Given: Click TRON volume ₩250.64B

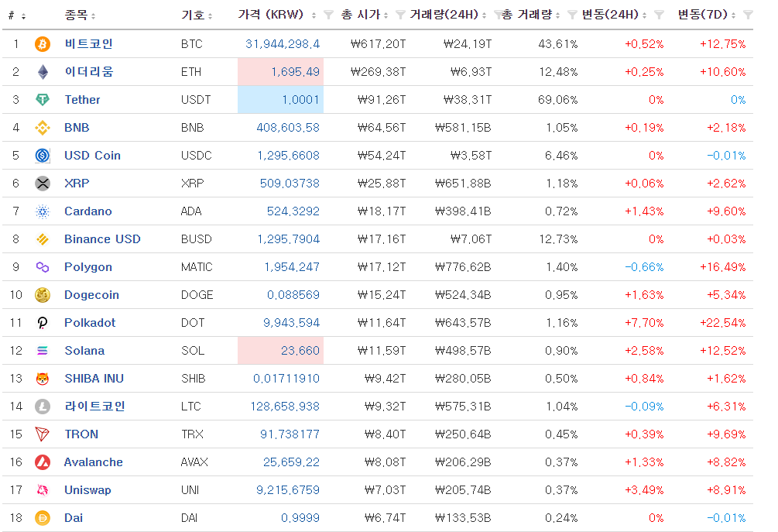Looking at the screenshot, I should click(463, 434).
